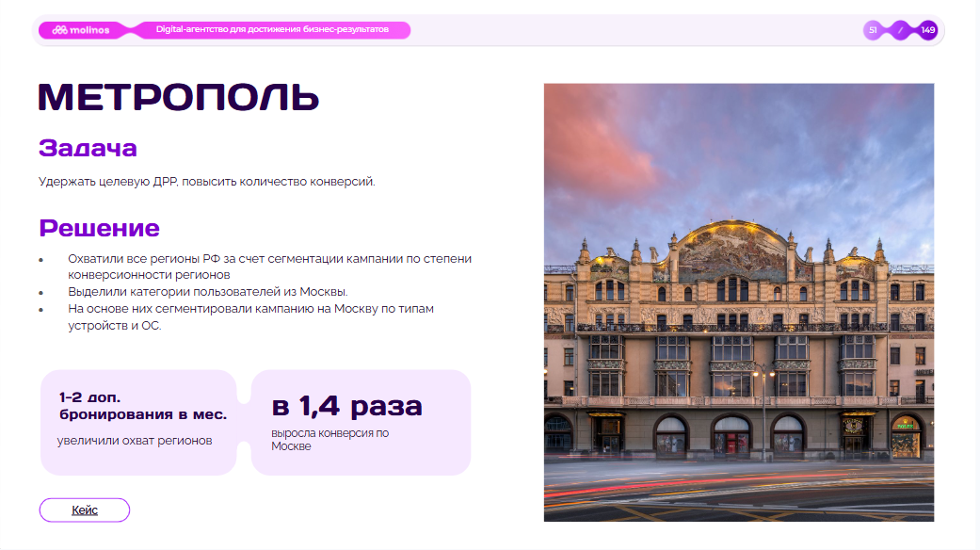Click 'увеличили охват регионов' caption
Viewport: 980px width, 550px height.
135,441
